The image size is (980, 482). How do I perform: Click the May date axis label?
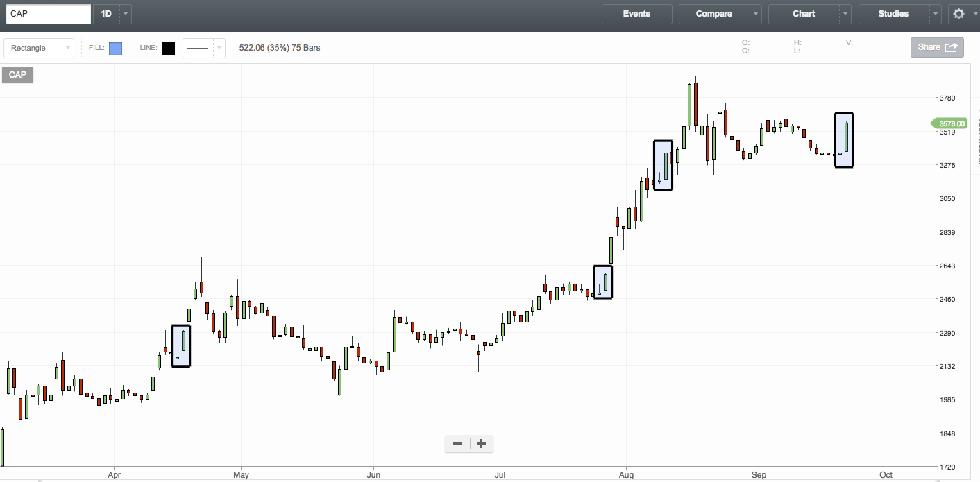pyautogui.click(x=241, y=476)
